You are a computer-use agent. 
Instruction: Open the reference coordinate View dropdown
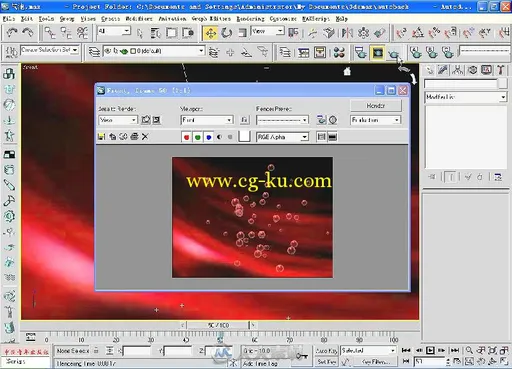coord(268,31)
